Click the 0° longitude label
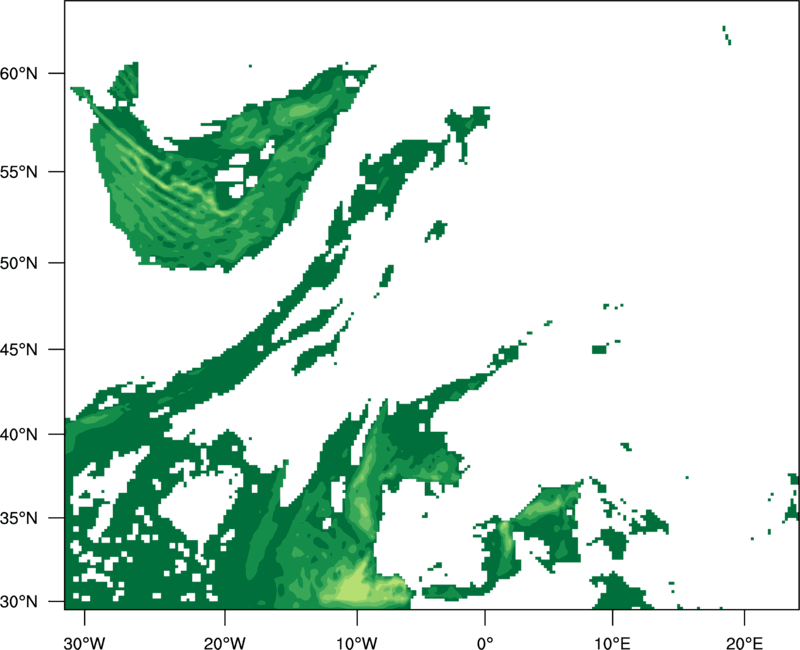The image size is (800, 650). 485,642
